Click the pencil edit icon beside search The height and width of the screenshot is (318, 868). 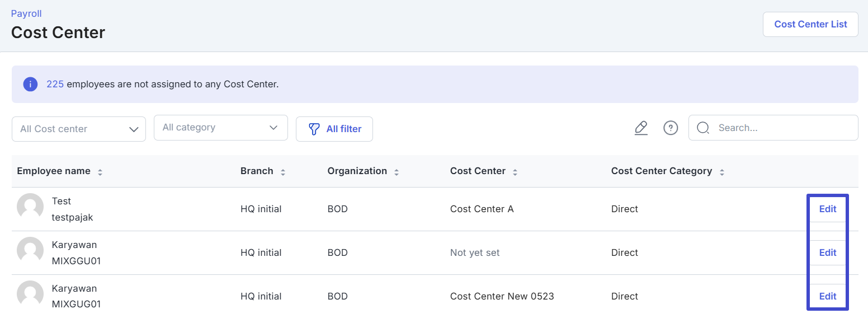tap(641, 128)
